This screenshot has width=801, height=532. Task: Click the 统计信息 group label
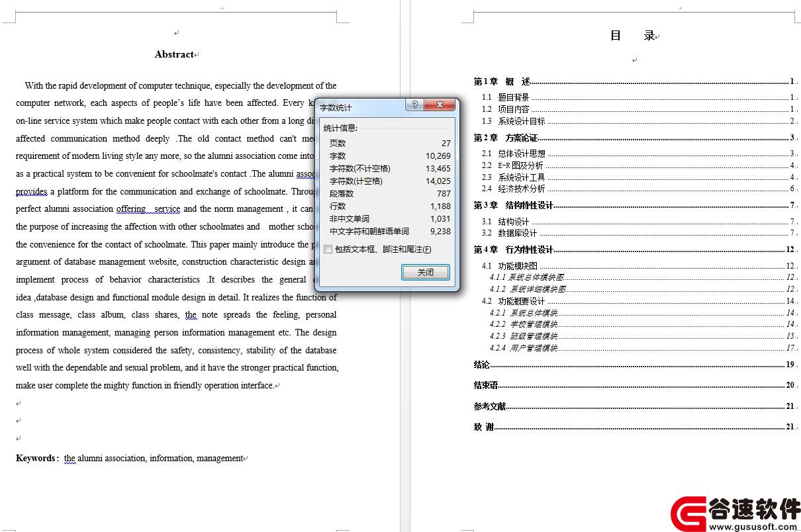point(340,128)
